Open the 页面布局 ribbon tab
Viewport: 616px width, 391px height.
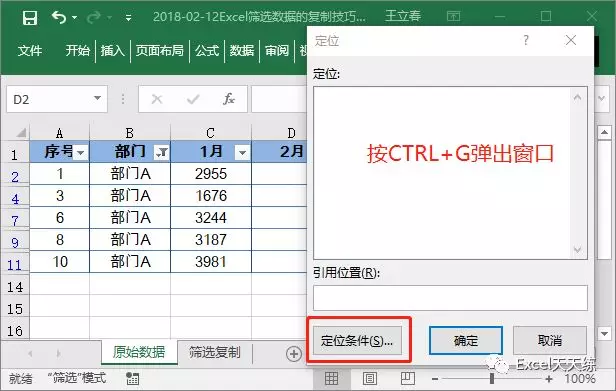point(160,50)
